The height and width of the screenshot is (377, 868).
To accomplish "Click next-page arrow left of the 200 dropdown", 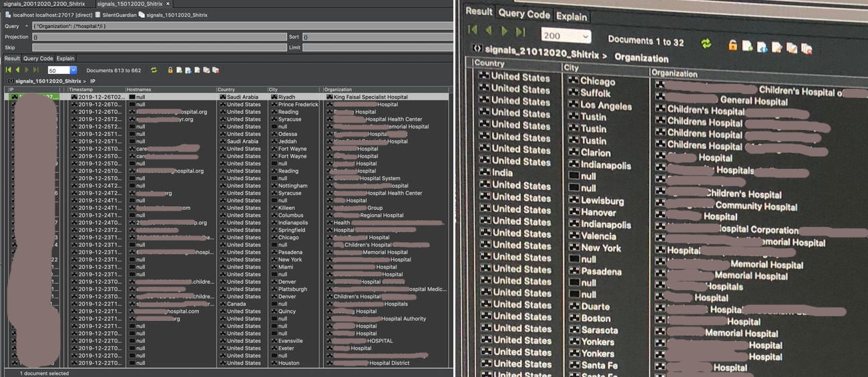I will tap(504, 31).
